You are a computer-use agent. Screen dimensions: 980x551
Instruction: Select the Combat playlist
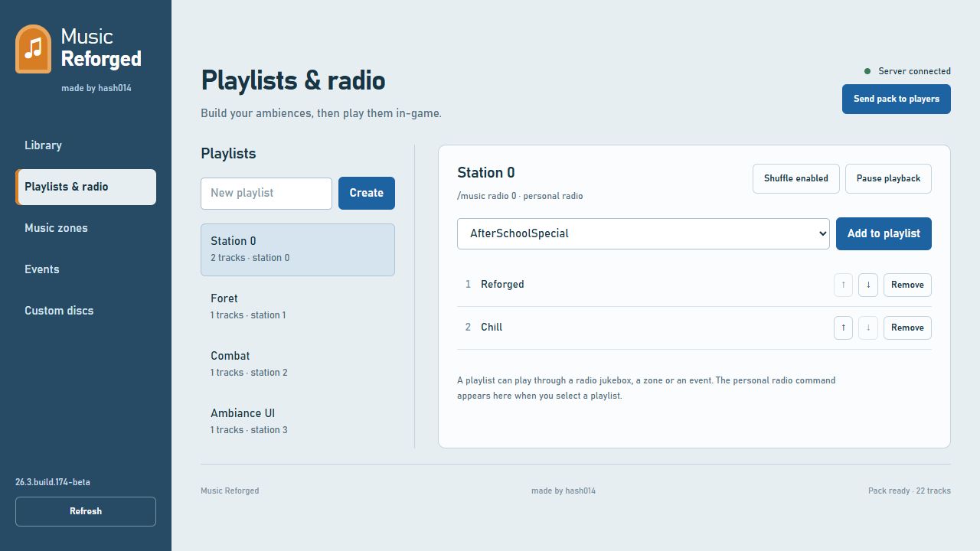(x=298, y=364)
